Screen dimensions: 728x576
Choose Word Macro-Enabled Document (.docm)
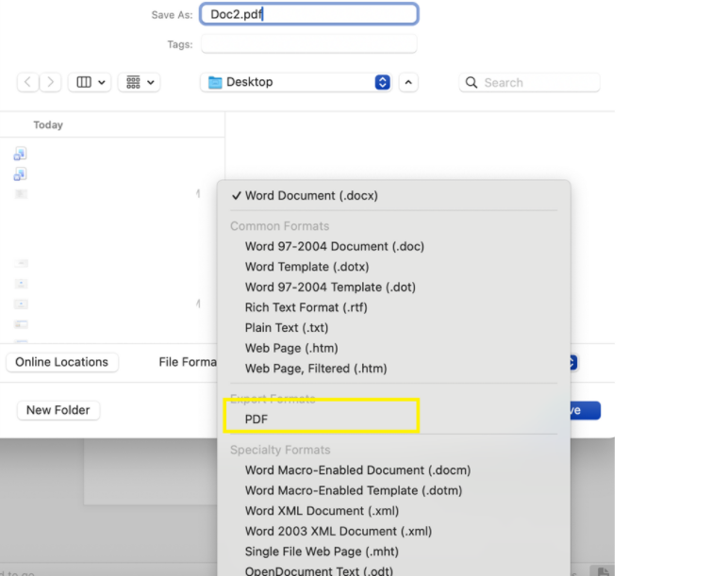[x=394, y=470]
